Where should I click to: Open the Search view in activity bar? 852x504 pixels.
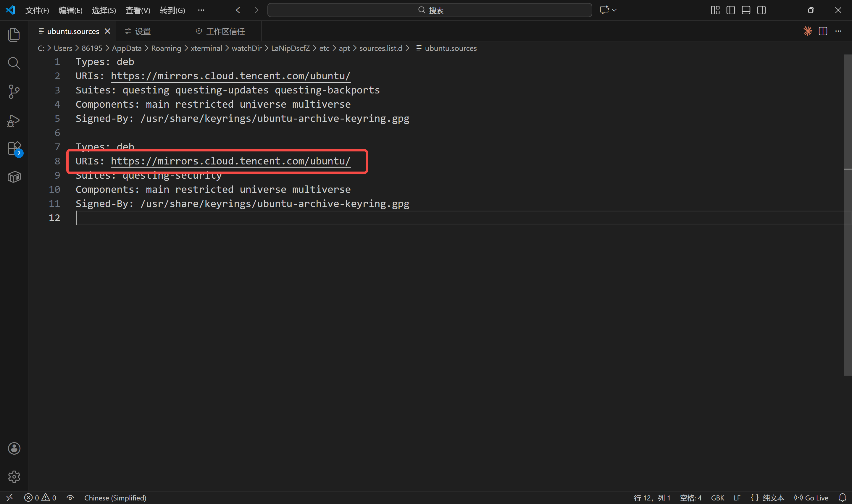pyautogui.click(x=14, y=63)
